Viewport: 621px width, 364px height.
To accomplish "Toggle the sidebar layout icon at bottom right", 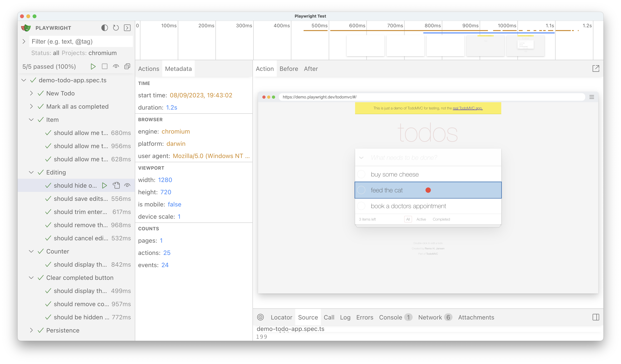I will tap(596, 317).
